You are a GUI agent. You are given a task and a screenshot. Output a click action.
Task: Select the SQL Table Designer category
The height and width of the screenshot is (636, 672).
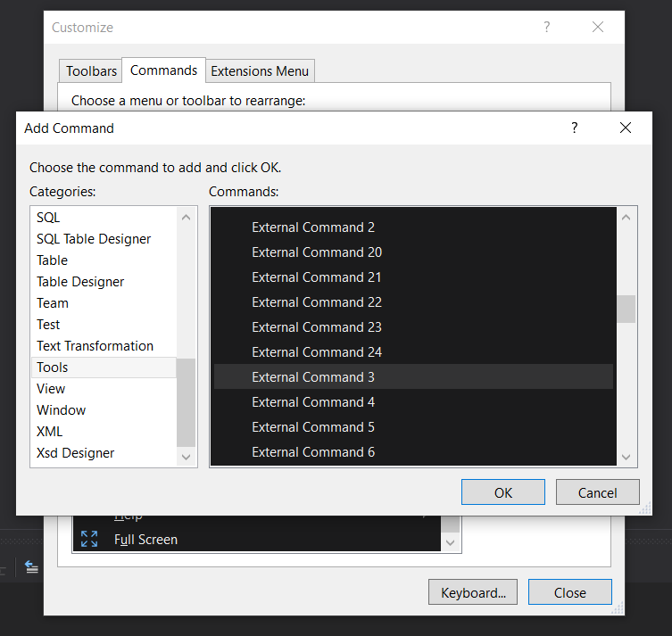(104, 239)
